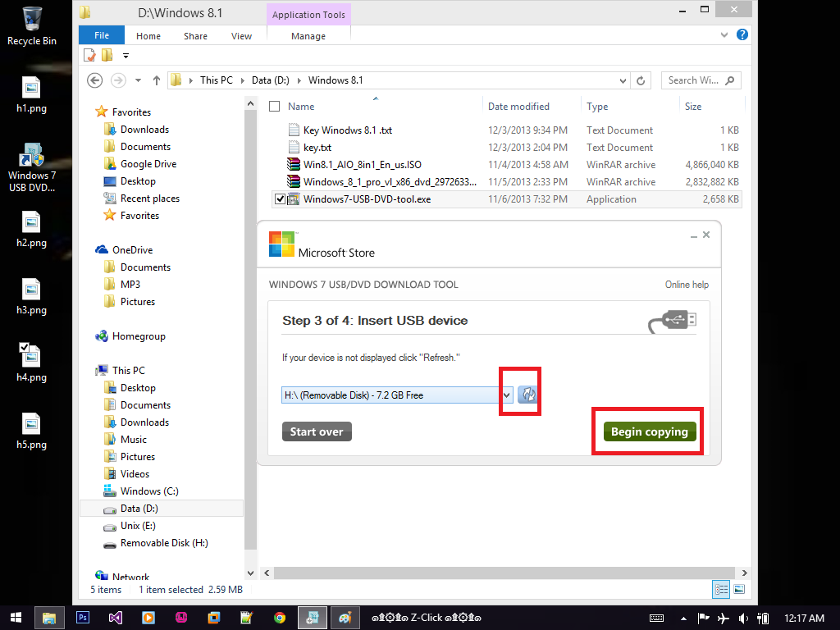The width and height of the screenshot is (840, 630).
Task: Open Google Chrome from the taskbar
Action: [x=280, y=618]
